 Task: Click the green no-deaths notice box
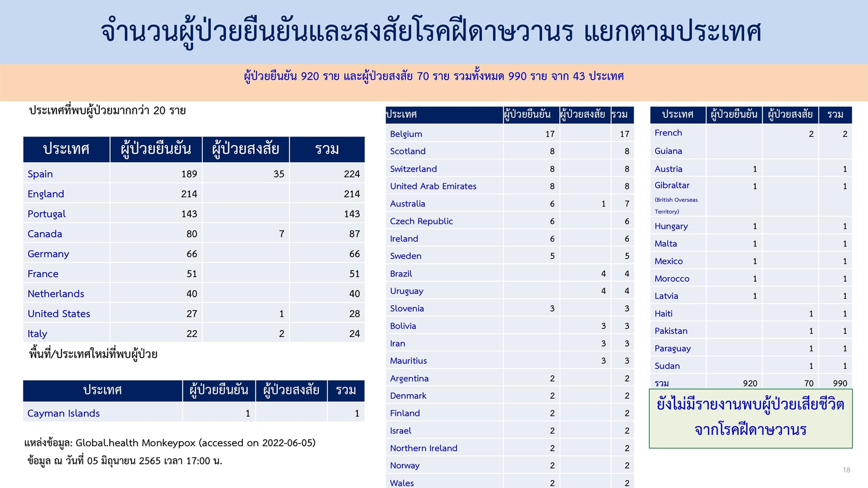click(x=751, y=418)
